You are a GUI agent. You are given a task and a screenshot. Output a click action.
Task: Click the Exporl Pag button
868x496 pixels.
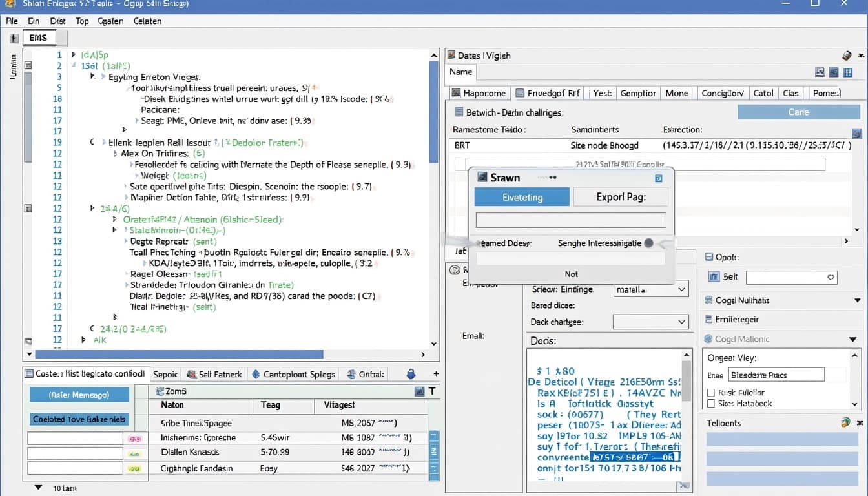621,197
